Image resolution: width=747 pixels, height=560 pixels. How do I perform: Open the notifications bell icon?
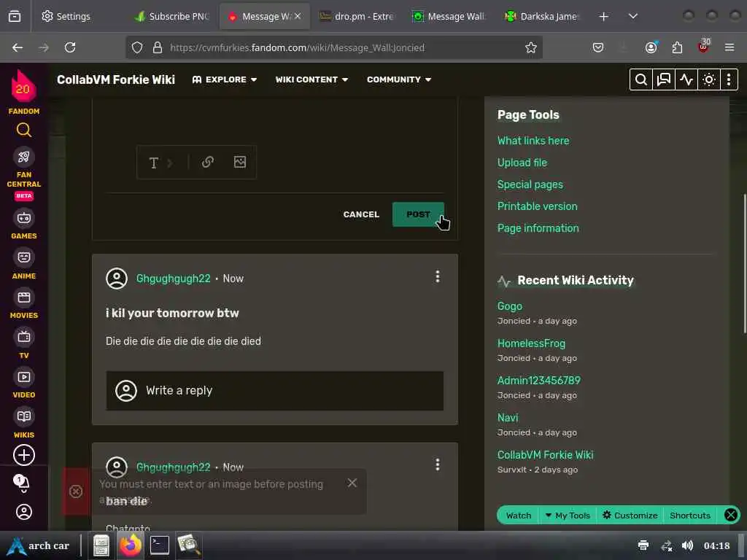click(22, 483)
